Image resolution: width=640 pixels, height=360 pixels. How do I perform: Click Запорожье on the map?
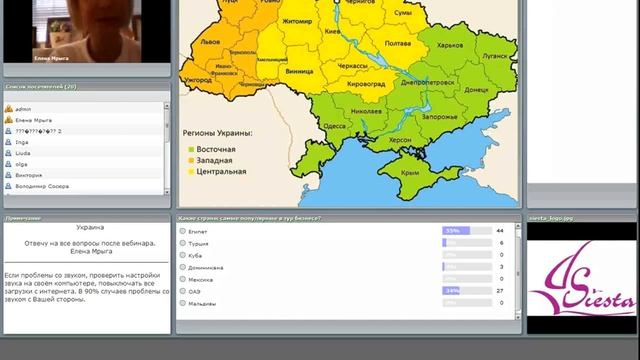click(440, 117)
